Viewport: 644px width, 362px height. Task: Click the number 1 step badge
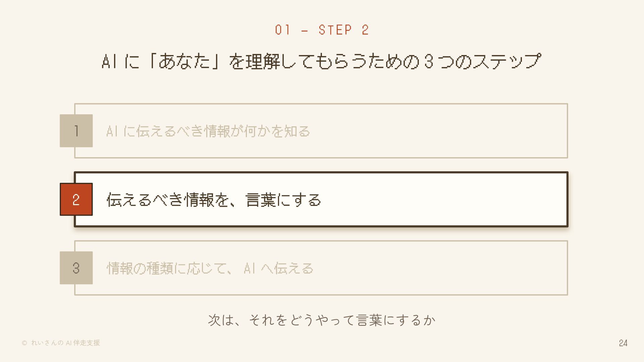coord(76,131)
